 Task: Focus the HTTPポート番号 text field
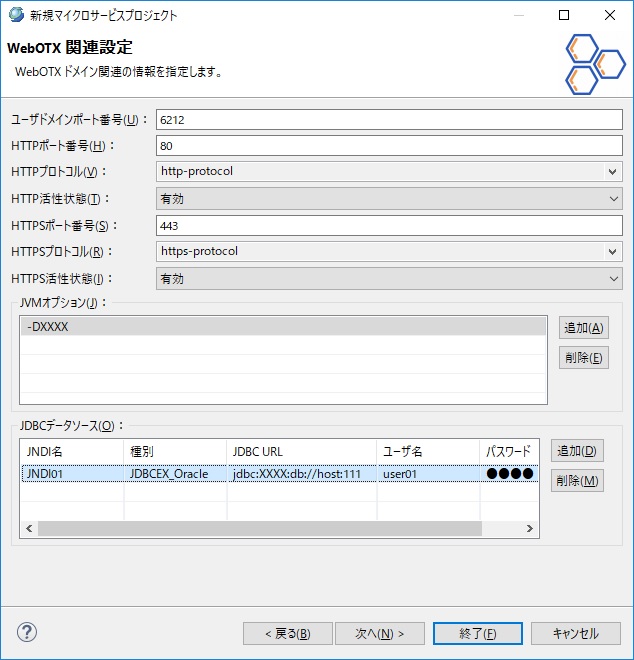point(389,146)
